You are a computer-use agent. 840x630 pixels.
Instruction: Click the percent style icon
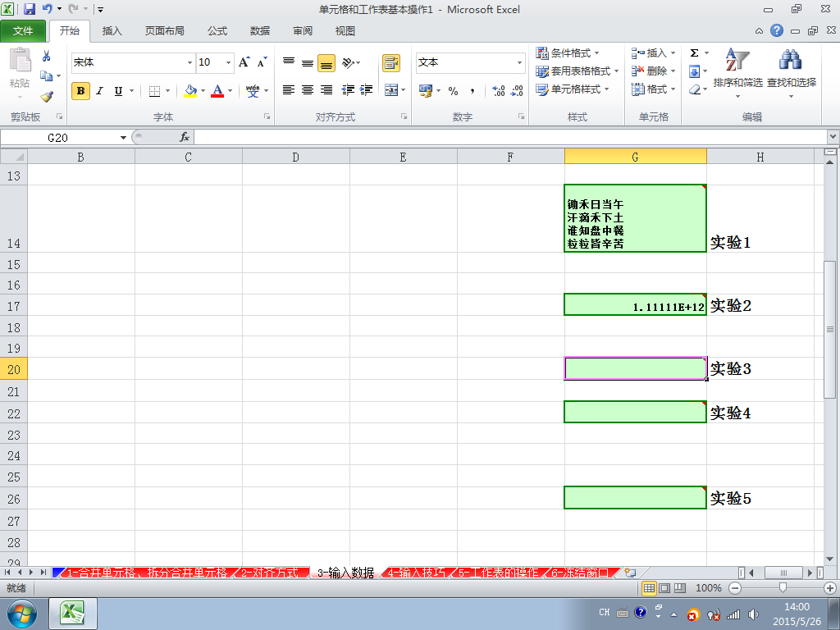click(x=453, y=91)
